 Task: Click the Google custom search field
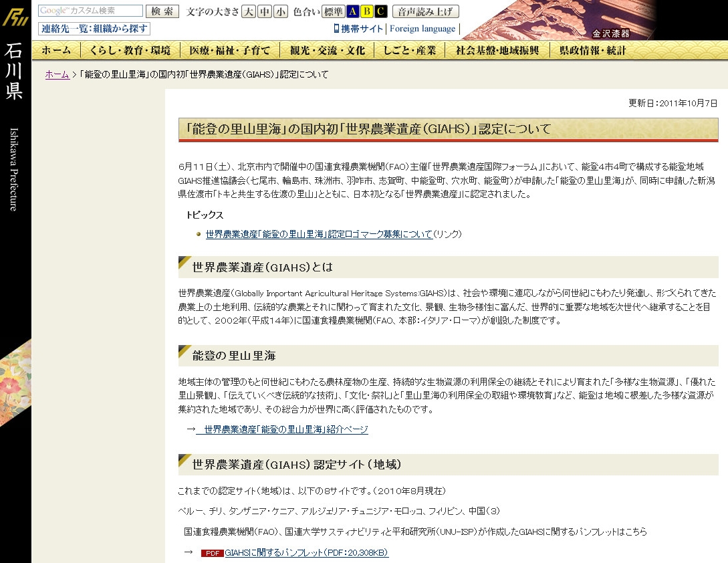(90, 11)
